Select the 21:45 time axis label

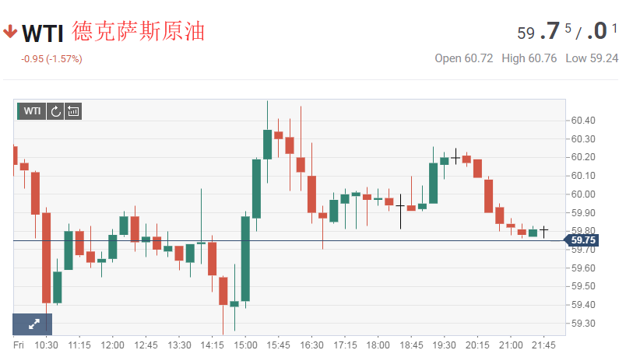click(543, 345)
